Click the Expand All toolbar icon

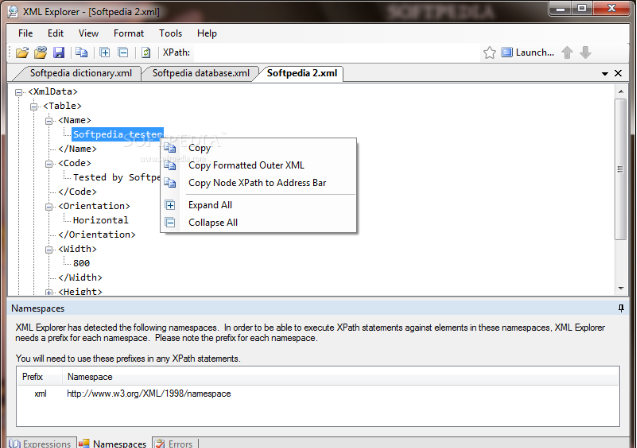[105, 52]
